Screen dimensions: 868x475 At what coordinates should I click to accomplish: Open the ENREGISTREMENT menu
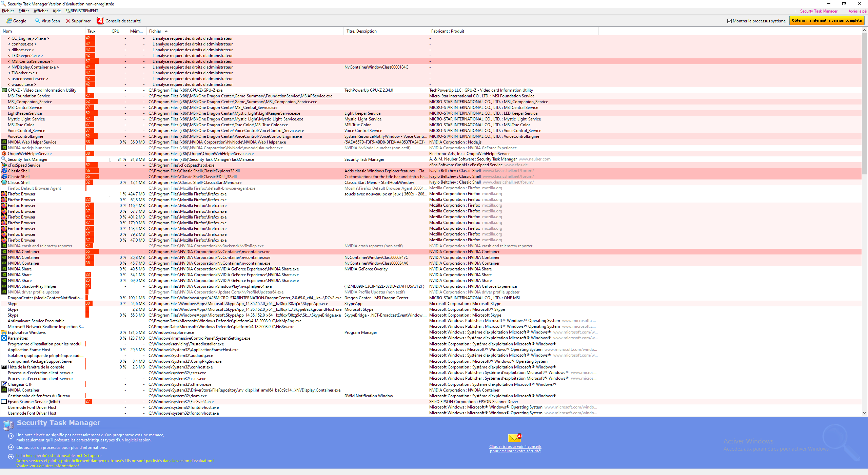(x=82, y=11)
